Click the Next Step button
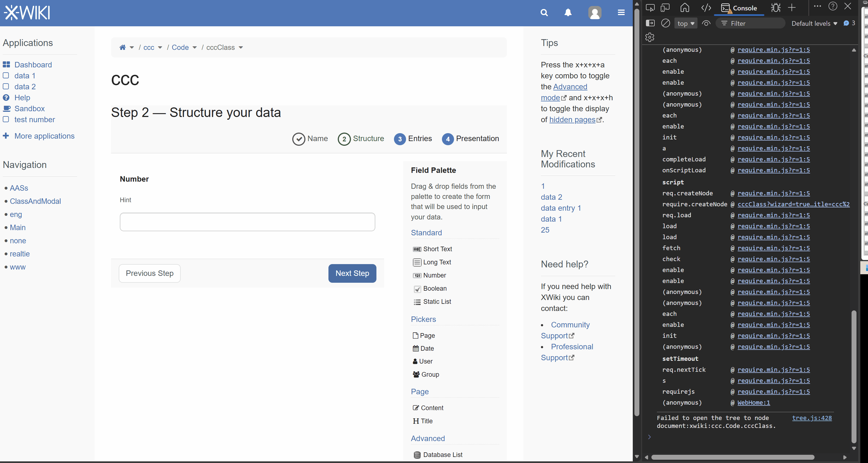This screenshot has width=868, height=463. coord(352,273)
